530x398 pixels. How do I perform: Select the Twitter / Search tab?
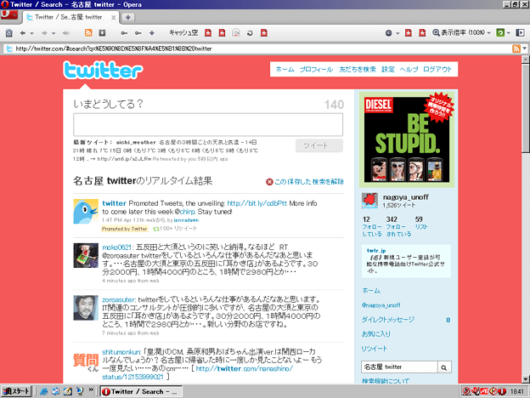[69, 17]
